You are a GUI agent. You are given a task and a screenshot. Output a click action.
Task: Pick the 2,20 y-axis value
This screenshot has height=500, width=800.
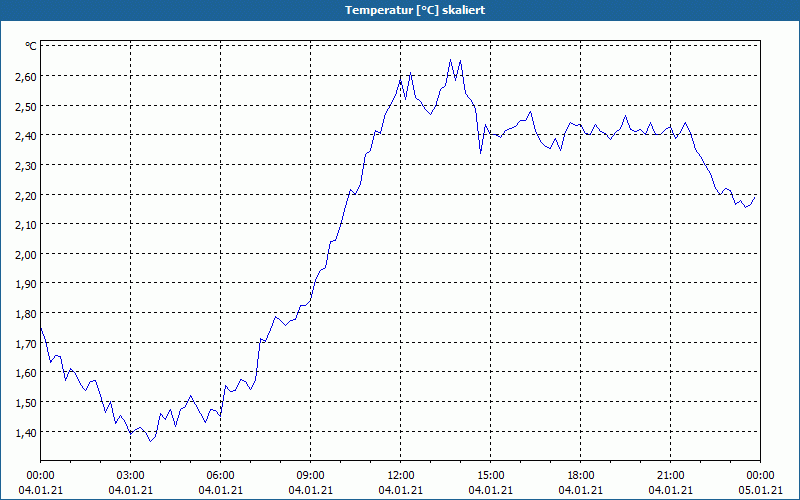coord(26,195)
